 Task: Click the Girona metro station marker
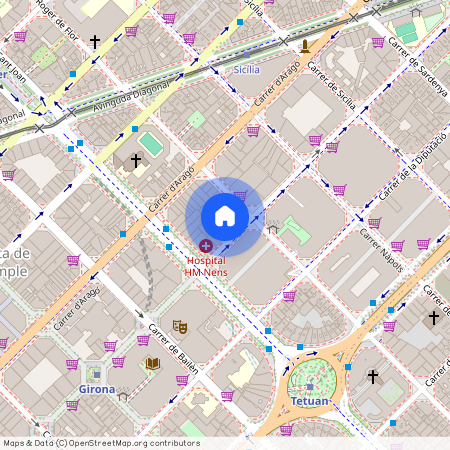(97, 375)
